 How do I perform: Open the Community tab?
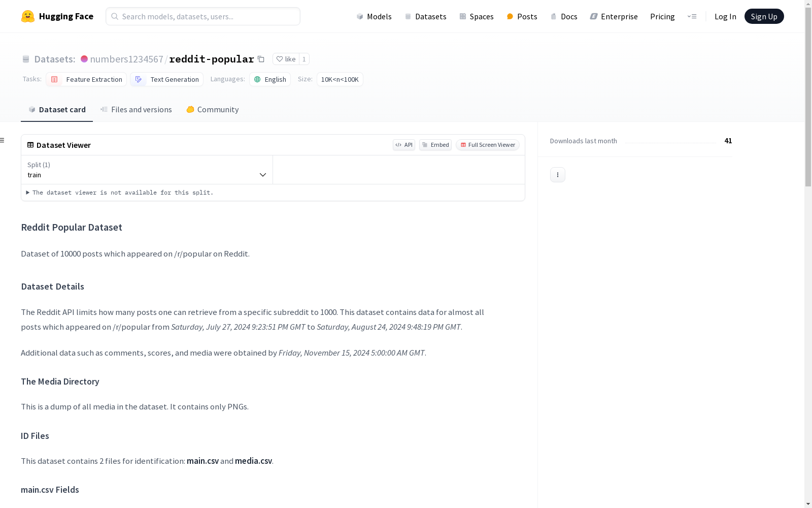click(x=213, y=110)
